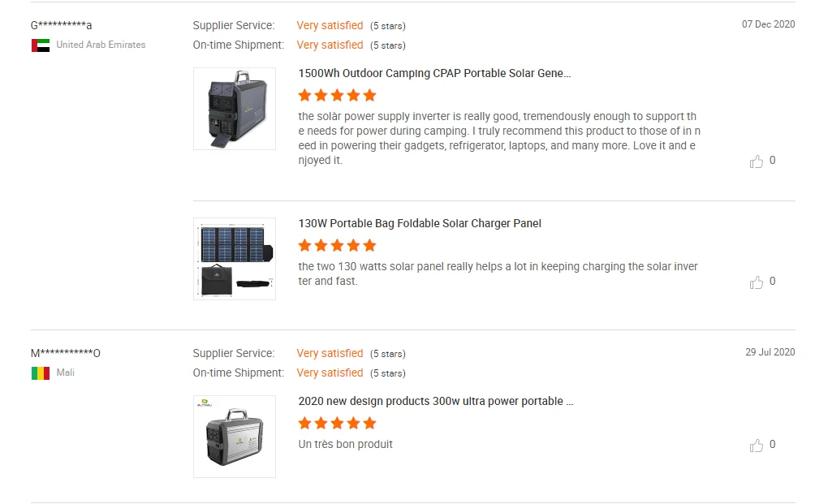Screen dimensions: 815x504
Task: Click reviewer name M***********O
Action: [x=65, y=353]
